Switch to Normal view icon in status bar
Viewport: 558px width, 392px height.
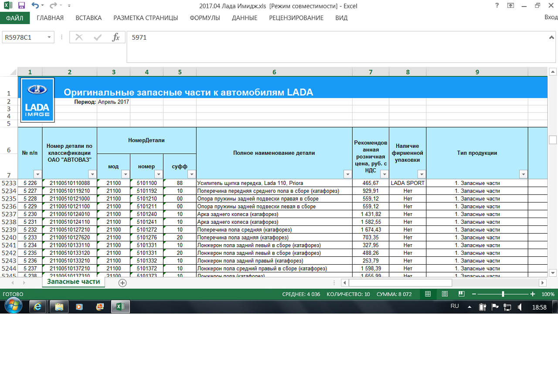(x=428, y=294)
